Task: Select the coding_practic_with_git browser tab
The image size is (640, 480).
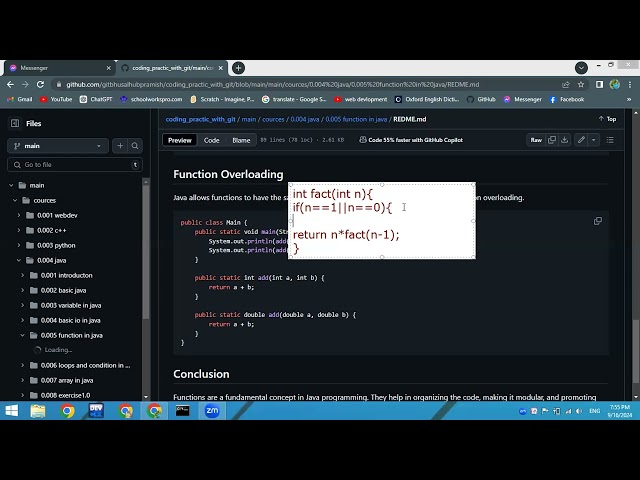Action: pyautogui.click(x=172, y=68)
